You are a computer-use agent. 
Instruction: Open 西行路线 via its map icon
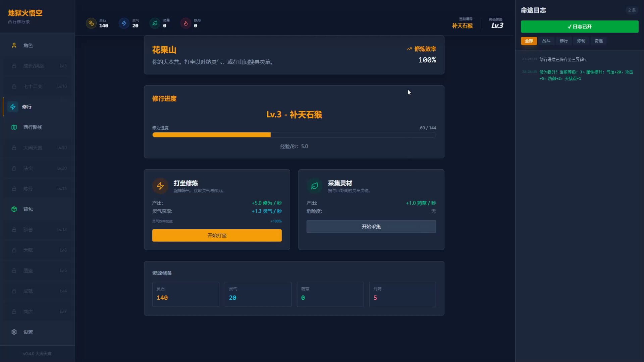click(14, 127)
